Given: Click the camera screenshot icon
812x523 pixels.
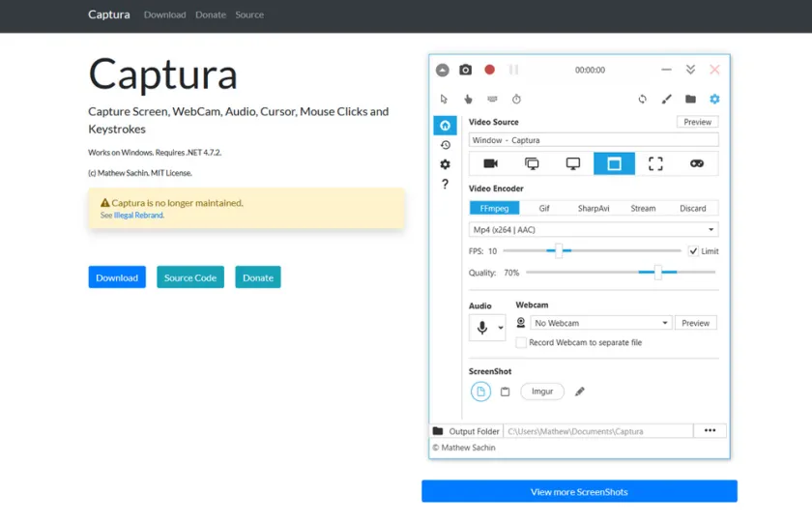Looking at the screenshot, I should [x=466, y=70].
